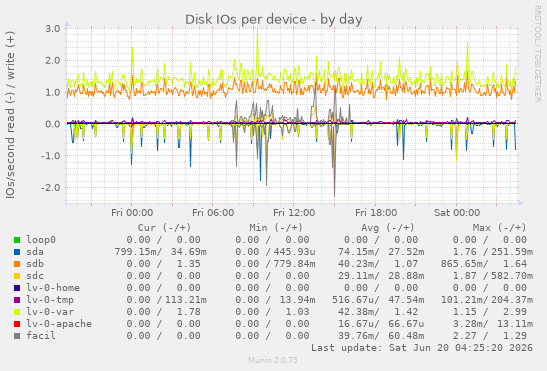Click the Cur (-/+) column header

(164, 228)
